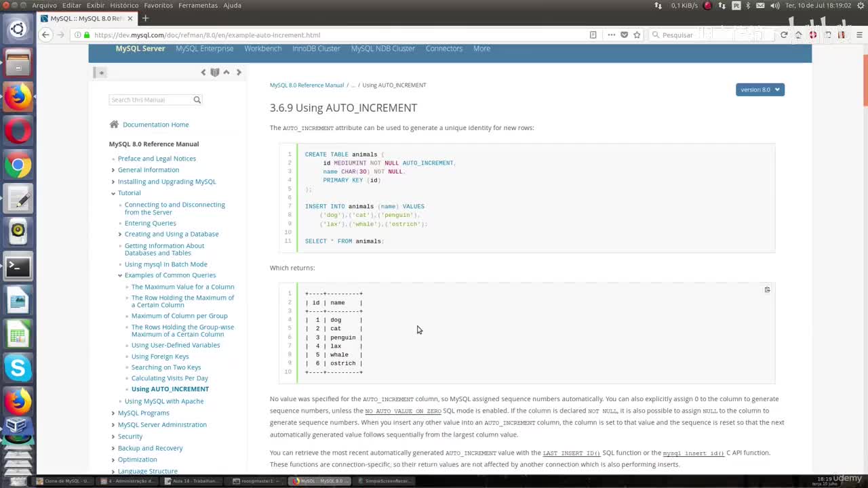Viewport: 868px width, 488px height.
Task: Click NO_AUTO_VALUE_ON_ZERO SQL mode link
Action: (403, 411)
